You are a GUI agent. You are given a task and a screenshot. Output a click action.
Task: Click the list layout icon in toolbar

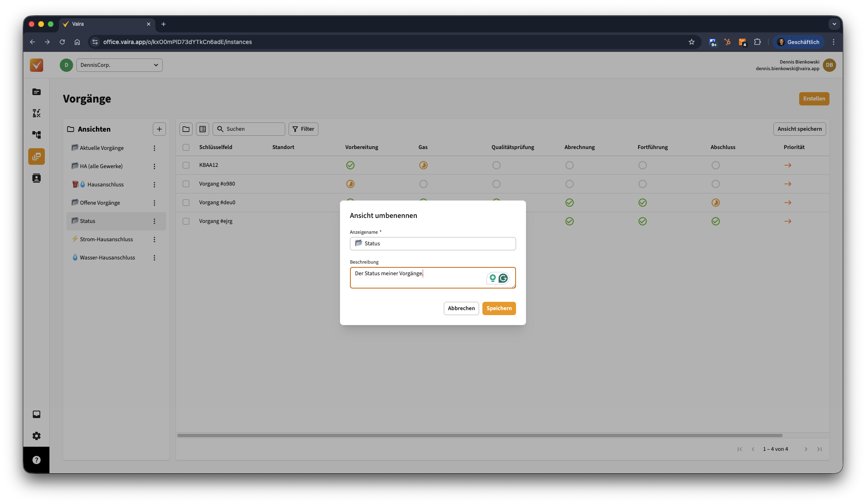click(x=203, y=129)
